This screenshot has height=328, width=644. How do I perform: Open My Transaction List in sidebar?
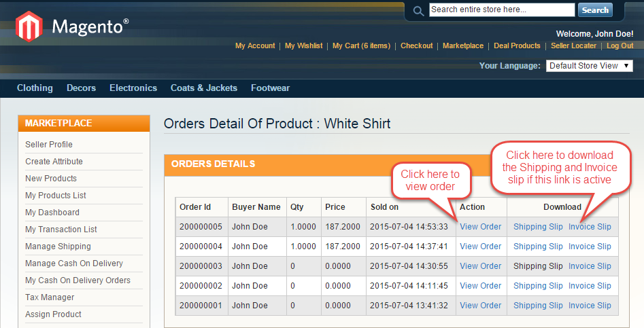(x=61, y=230)
